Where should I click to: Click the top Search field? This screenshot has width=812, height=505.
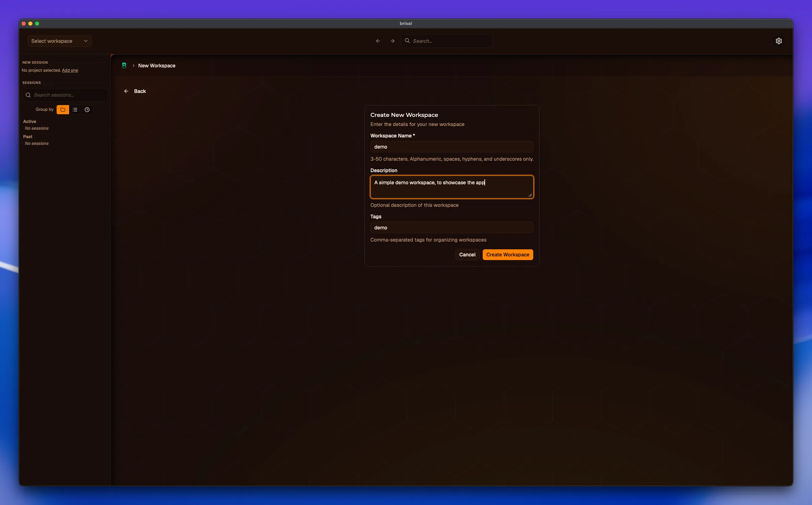(x=447, y=41)
